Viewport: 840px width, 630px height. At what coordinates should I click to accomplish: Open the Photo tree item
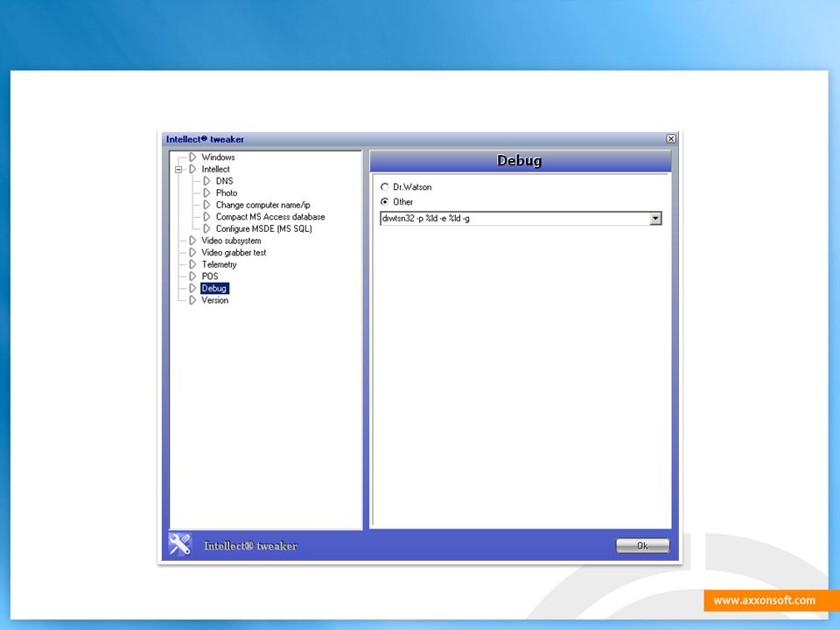coord(227,192)
